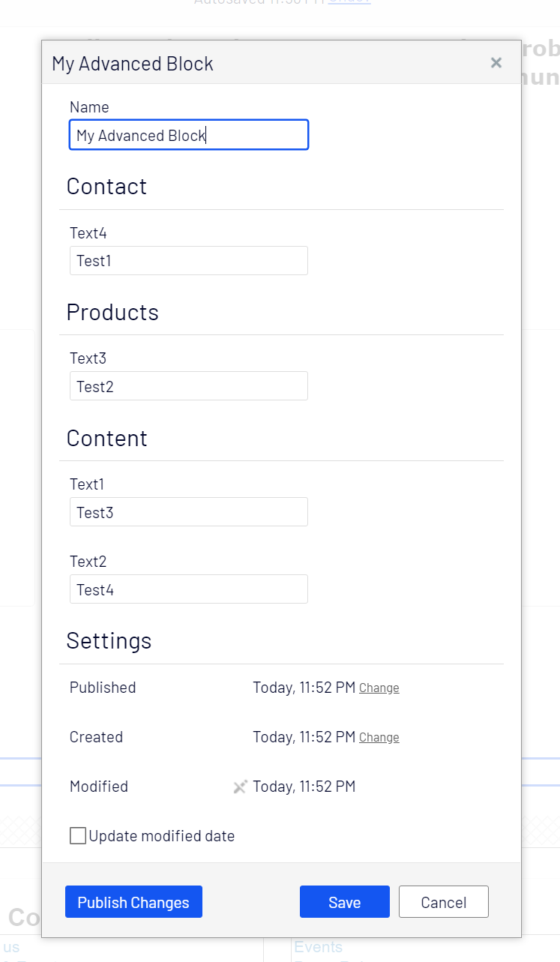Screen dimensions: 560x962
Task: Click the Modified timestamp text
Action: tap(304, 787)
